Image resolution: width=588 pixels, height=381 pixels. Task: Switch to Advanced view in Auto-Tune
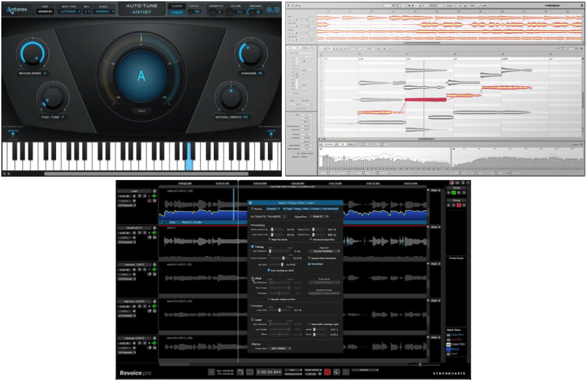coord(44,11)
